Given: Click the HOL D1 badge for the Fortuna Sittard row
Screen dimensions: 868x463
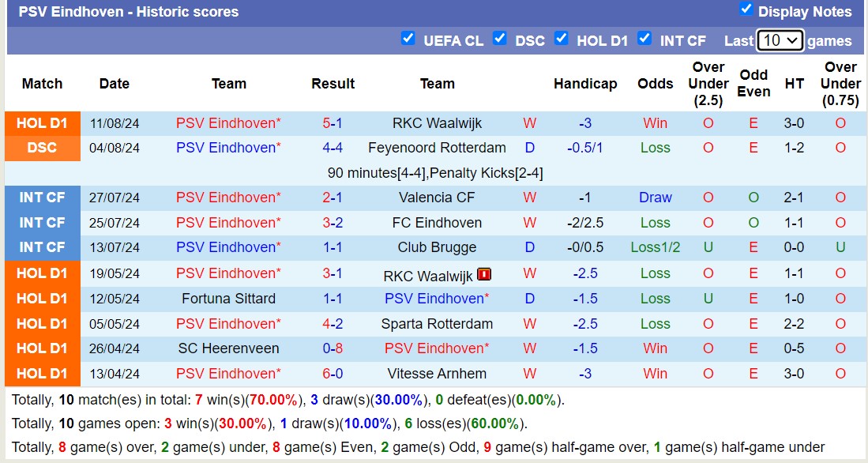Looking at the screenshot, I should (x=42, y=298).
